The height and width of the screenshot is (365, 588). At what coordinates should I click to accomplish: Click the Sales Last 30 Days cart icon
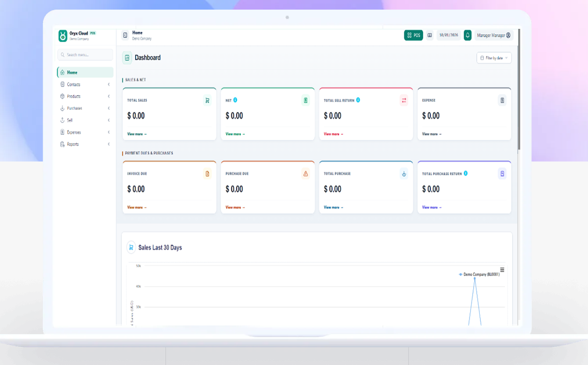point(131,248)
